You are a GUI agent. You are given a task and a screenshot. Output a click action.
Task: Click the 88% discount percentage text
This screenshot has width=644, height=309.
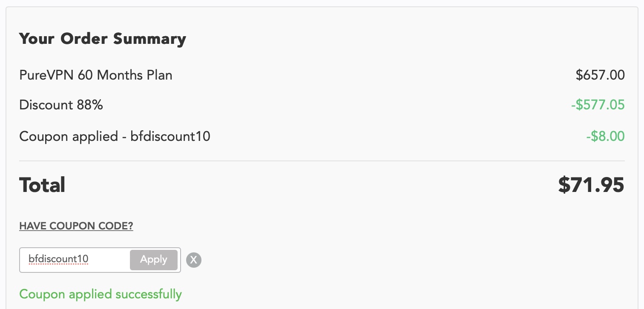point(90,105)
